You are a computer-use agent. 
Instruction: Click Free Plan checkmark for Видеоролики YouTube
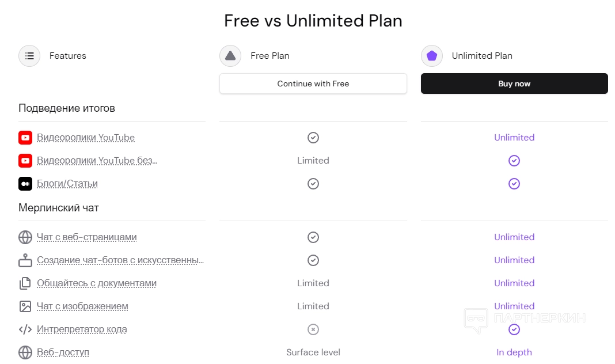313,138
